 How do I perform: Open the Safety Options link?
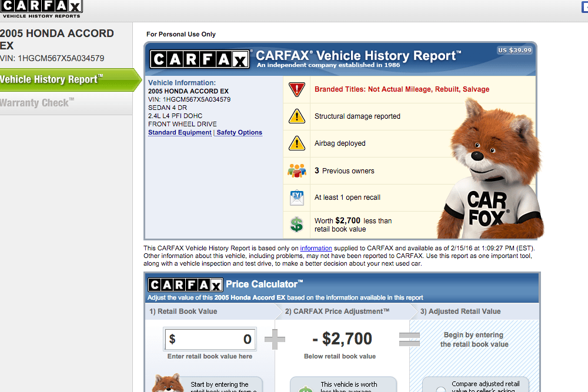pyautogui.click(x=239, y=132)
